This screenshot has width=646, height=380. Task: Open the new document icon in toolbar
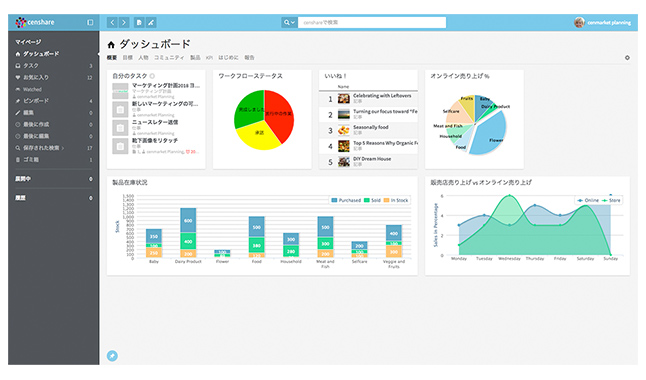click(139, 22)
